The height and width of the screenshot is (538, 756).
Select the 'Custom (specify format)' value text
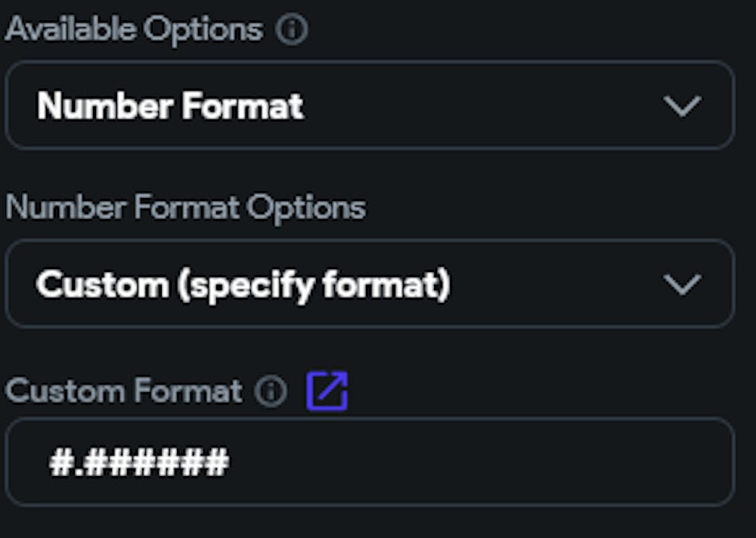pos(243,285)
